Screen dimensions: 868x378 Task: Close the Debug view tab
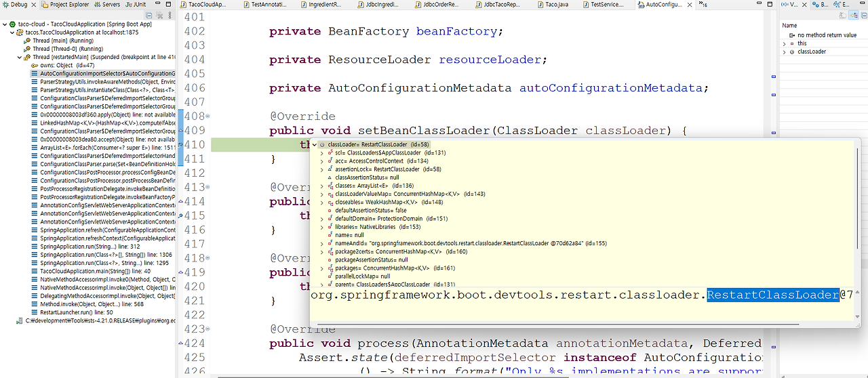(x=34, y=4)
